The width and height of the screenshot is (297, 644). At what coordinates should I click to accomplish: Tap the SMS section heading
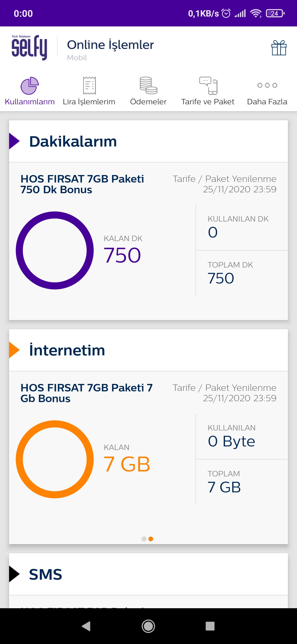(46, 574)
